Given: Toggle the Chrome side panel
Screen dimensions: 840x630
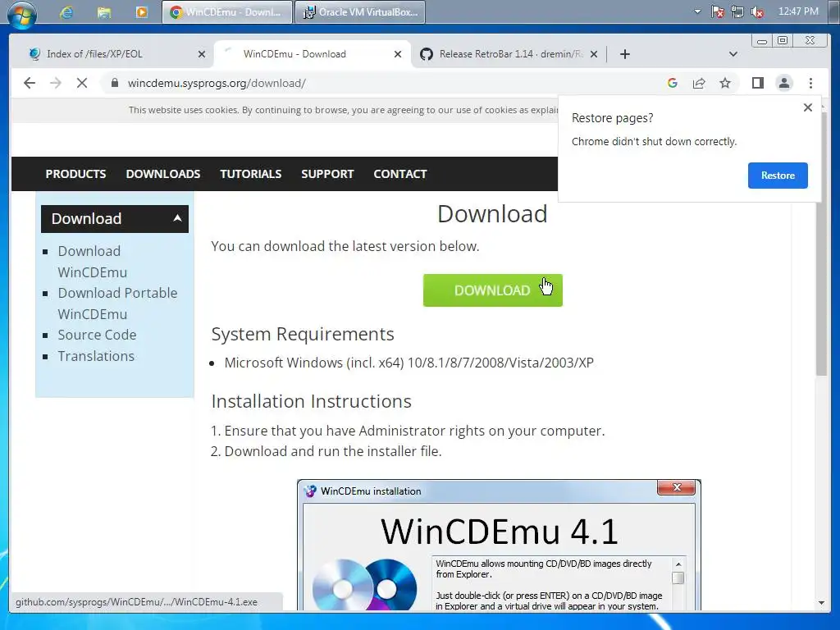Looking at the screenshot, I should coord(757,83).
